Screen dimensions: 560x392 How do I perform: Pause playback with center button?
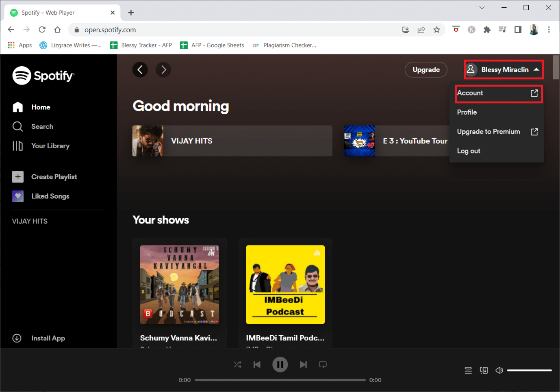(x=280, y=365)
